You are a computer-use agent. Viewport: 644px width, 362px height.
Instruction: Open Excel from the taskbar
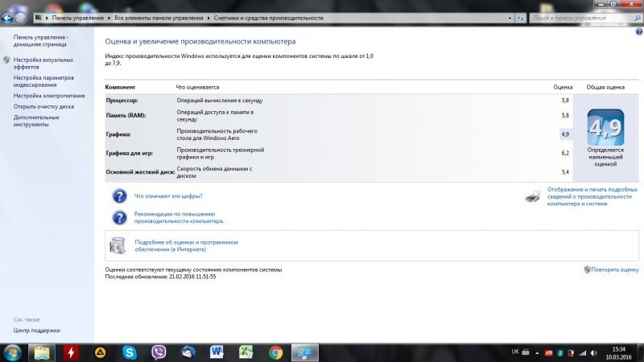[x=246, y=352]
